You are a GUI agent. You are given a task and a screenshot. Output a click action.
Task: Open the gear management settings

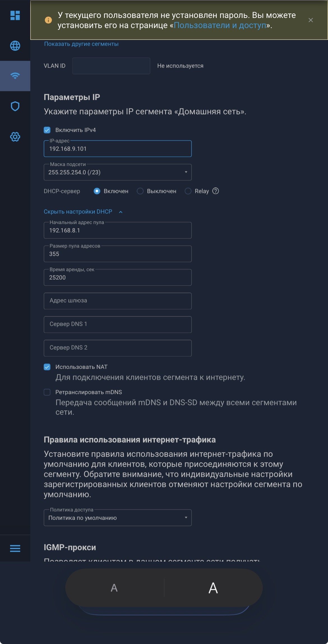15,137
